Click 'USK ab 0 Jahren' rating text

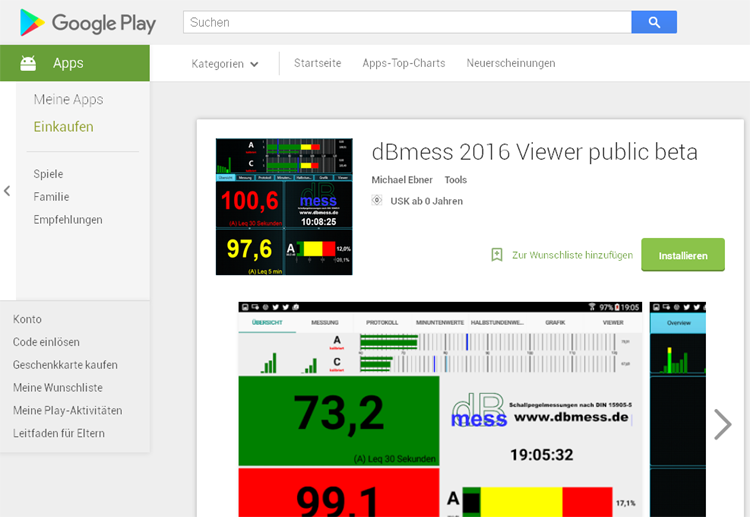coord(427,201)
